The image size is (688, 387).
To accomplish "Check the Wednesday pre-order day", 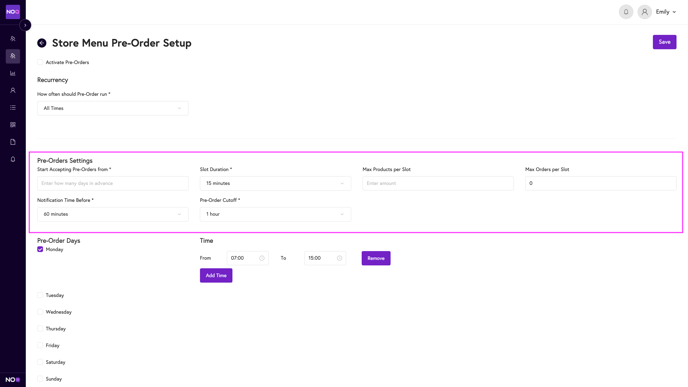I will 40,312.
